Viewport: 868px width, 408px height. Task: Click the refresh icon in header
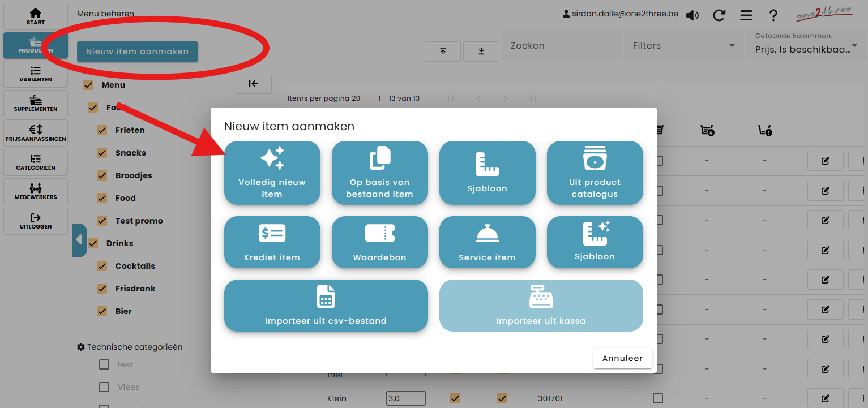pos(719,15)
